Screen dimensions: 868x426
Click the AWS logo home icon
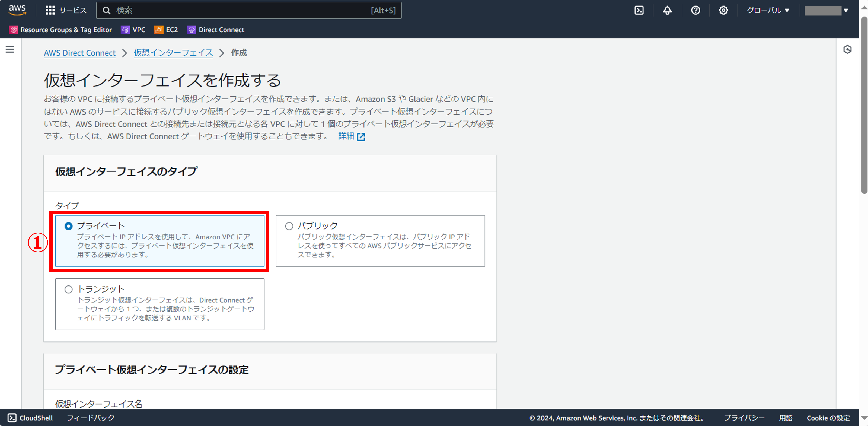pos(17,10)
